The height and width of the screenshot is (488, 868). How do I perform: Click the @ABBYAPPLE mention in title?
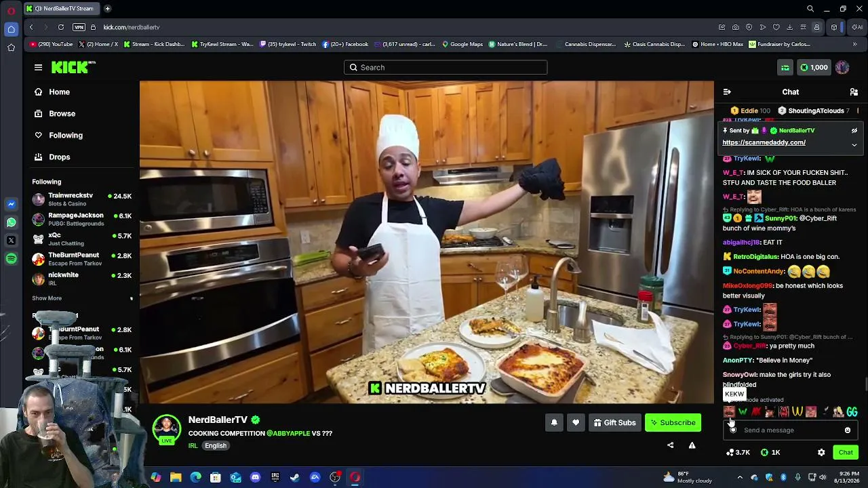pos(288,433)
